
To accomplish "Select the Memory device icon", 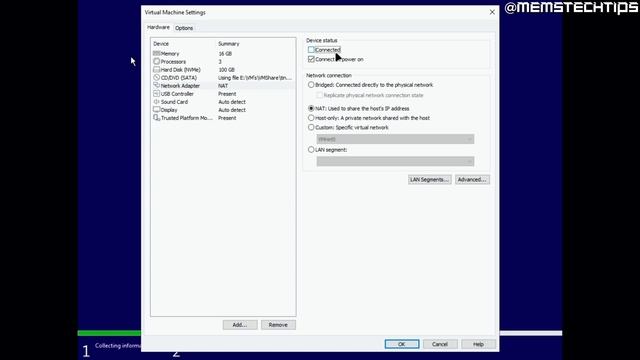I will pyautogui.click(x=156, y=53).
